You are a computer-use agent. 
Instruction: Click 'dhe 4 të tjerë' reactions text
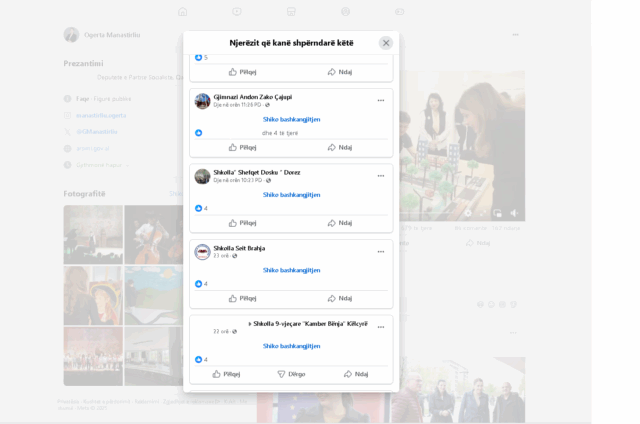(x=280, y=133)
